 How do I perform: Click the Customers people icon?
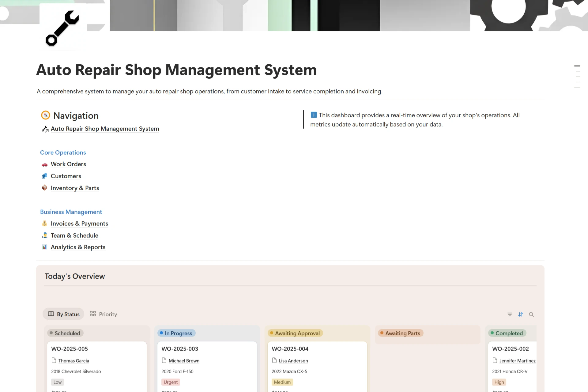click(x=45, y=176)
